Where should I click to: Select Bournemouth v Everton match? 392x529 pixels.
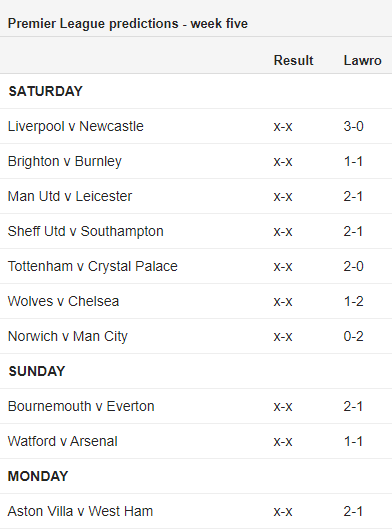coord(81,406)
